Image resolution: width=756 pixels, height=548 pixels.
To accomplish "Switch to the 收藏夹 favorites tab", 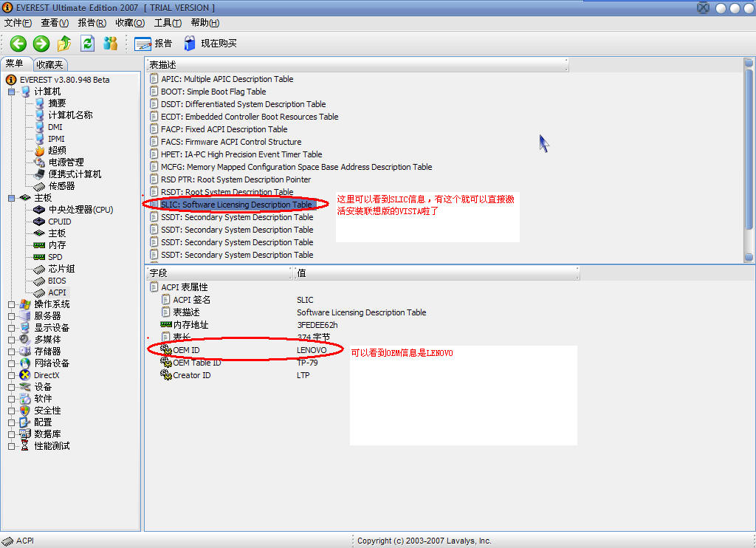I will (50, 65).
